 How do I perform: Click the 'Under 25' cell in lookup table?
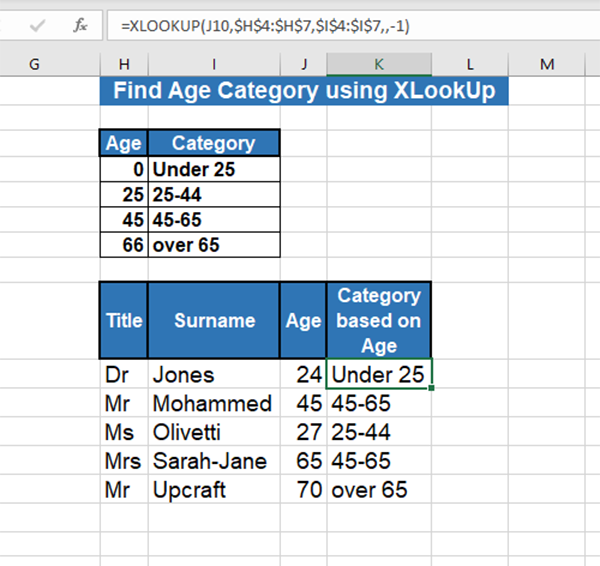point(213,169)
